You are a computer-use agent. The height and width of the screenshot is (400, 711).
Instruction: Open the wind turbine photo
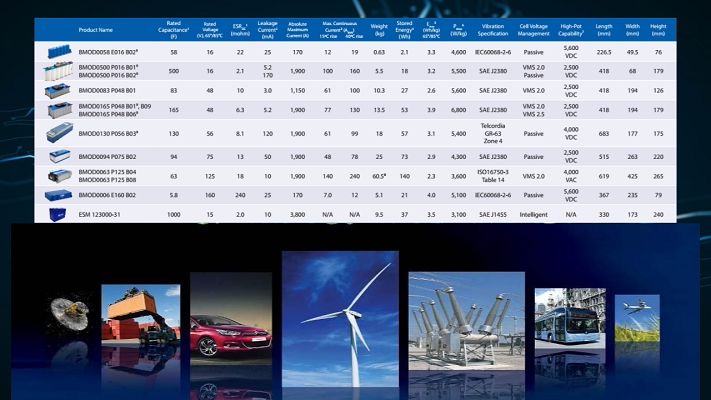340,319
